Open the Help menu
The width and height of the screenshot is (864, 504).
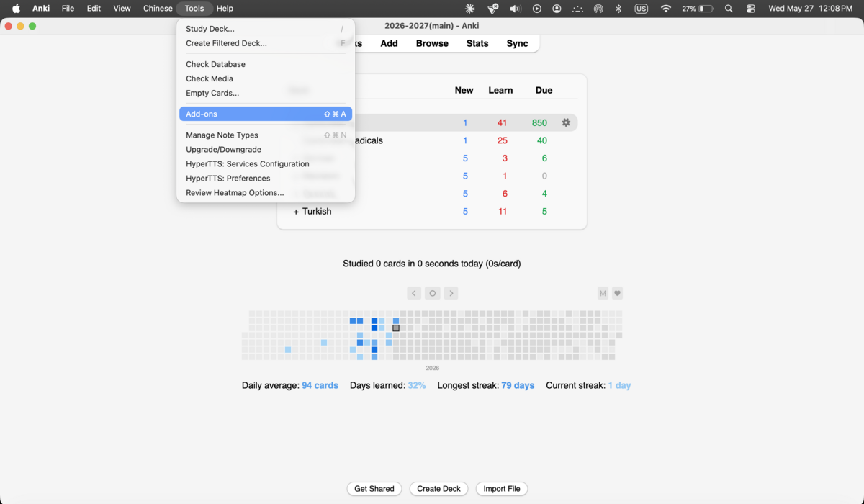[225, 9]
